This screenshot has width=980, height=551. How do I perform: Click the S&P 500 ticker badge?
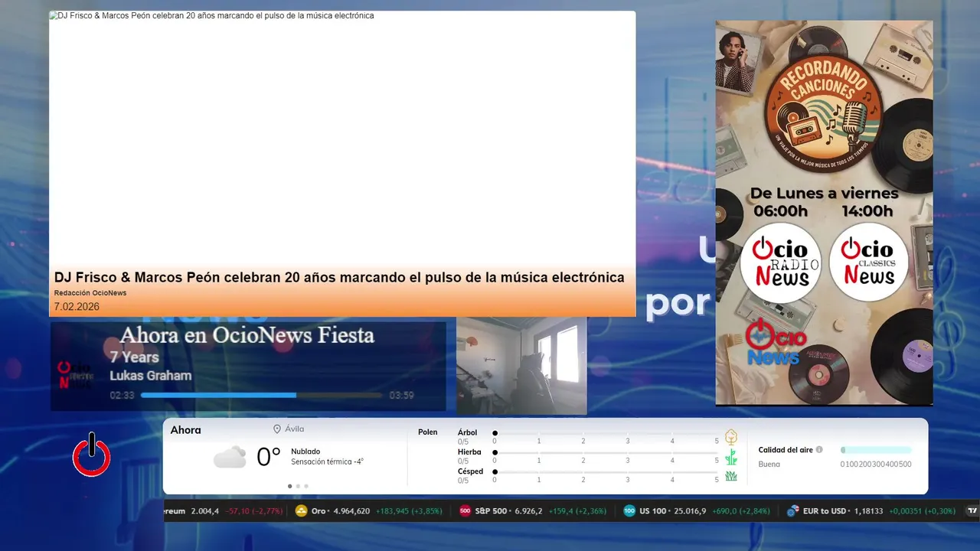(465, 511)
